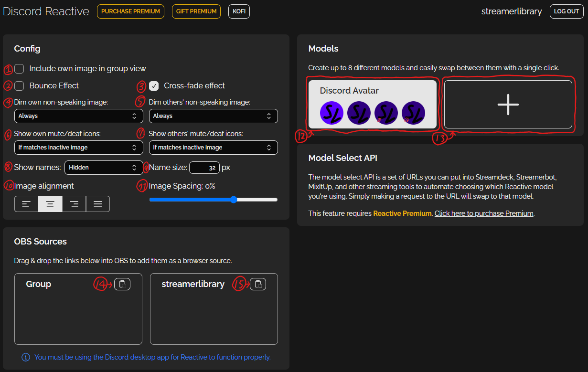Open Dim own non-speaking image dropdown
This screenshot has height=372, width=588.
coord(79,116)
